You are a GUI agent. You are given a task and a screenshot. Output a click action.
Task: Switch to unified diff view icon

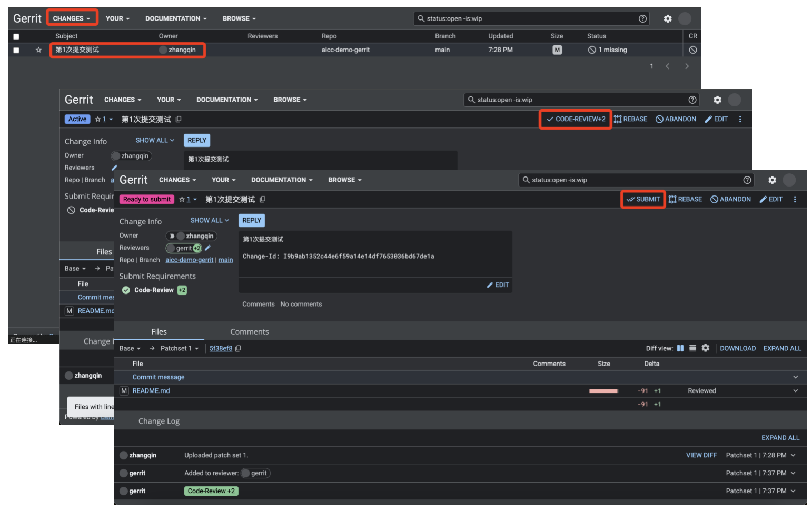692,348
